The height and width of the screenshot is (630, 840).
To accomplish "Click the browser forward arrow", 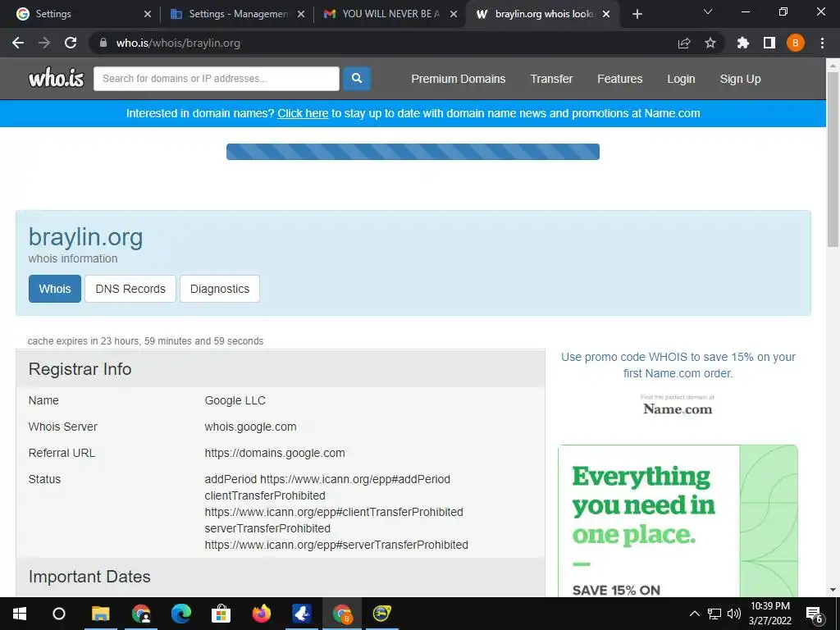I will click(x=44, y=43).
